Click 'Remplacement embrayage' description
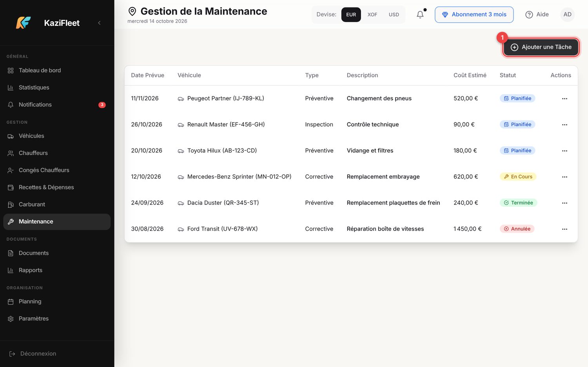Viewport: 588px width, 367px height. pos(383,177)
